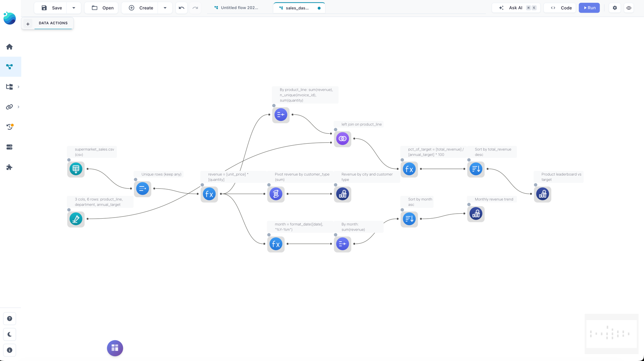Image resolution: width=644 pixels, height=361 pixels.
Task: Click the help question mark icon
Action: [10, 319]
